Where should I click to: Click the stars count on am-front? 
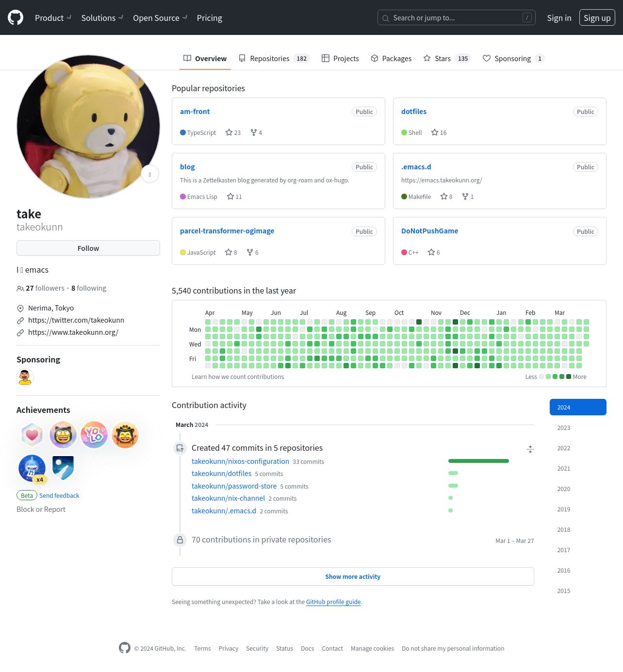(x=233, y=132)
